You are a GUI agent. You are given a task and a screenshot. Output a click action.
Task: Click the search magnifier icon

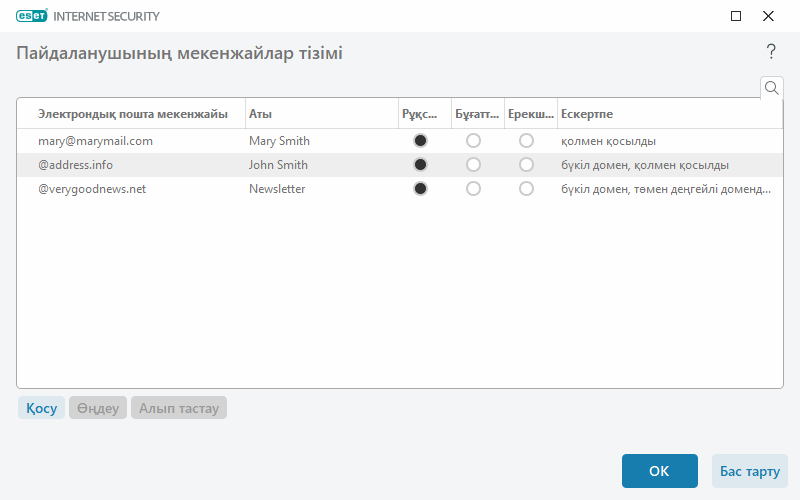[x=772, y=88]
